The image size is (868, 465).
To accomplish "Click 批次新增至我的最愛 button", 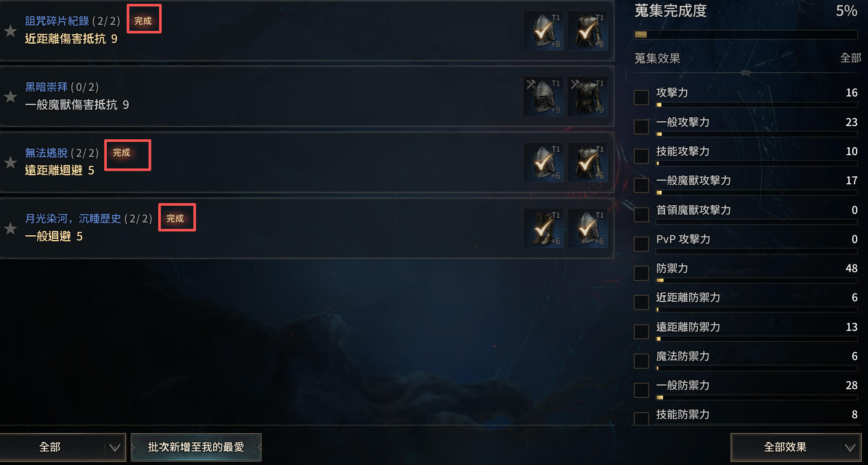I will (196, 447).
